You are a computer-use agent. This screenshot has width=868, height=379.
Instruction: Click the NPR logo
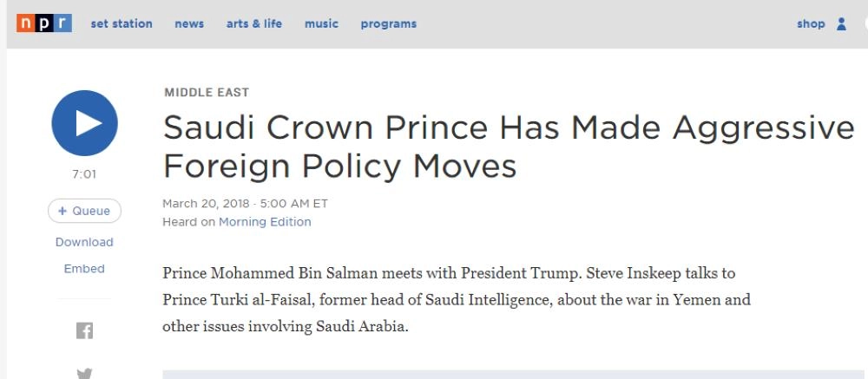[x=43, y=23]
